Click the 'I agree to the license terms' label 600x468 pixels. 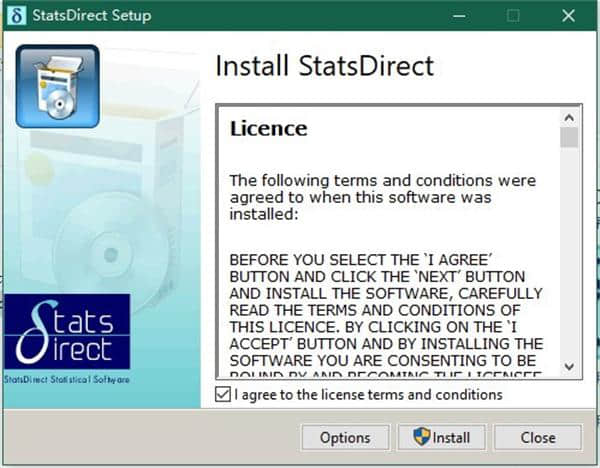pos(368,395)
